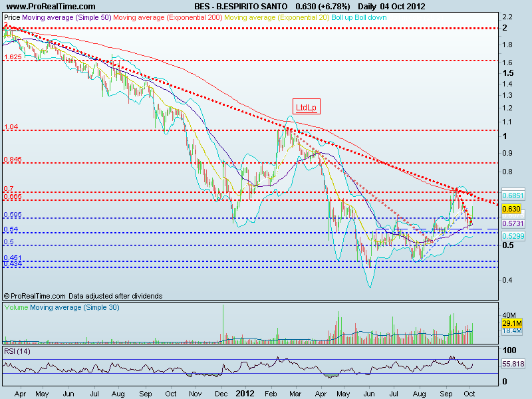Viewport: 532px width, 399px height.
Task: Click the 'Dec' month on the time axis
Action: [221, 394]
